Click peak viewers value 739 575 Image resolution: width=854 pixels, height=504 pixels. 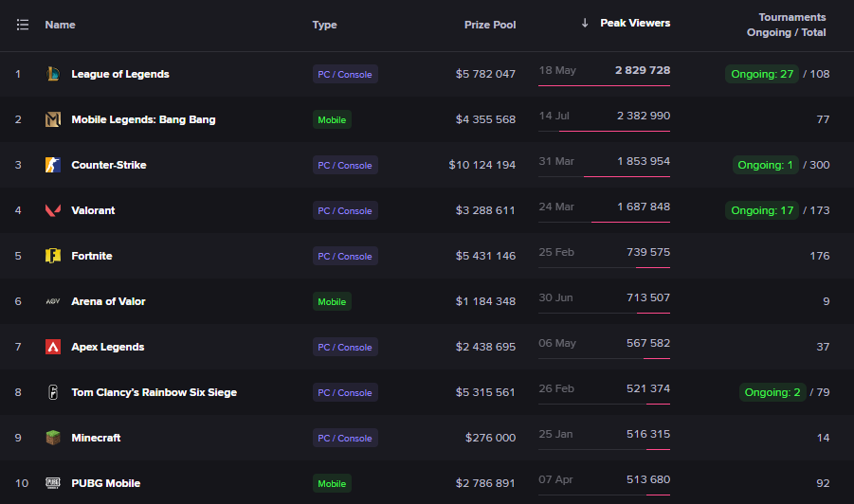pyautogui.click(x=648, y=252)
